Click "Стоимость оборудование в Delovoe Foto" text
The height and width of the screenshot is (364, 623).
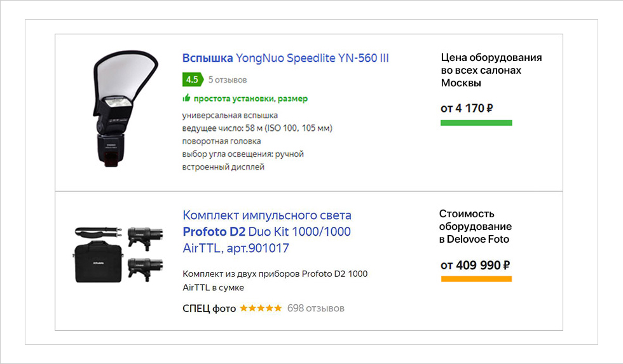coord(475,226)
